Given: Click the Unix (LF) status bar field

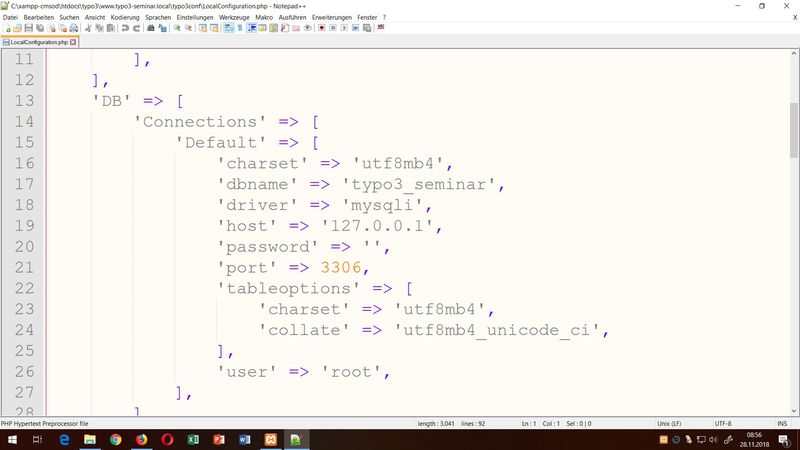Looking at the screenshot, I should click(x=669, y=423).
